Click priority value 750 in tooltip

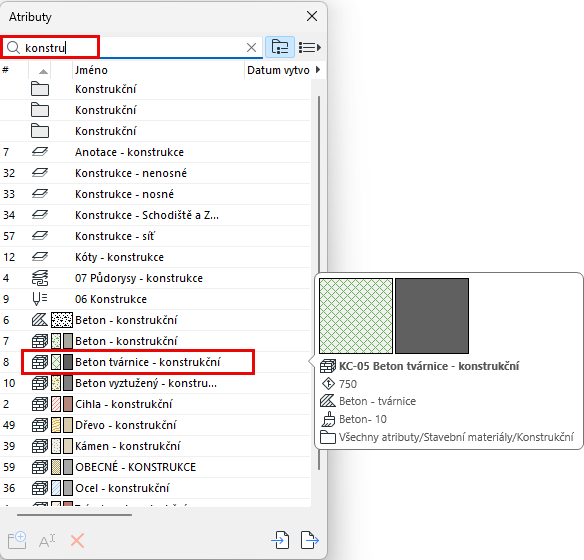347,384
